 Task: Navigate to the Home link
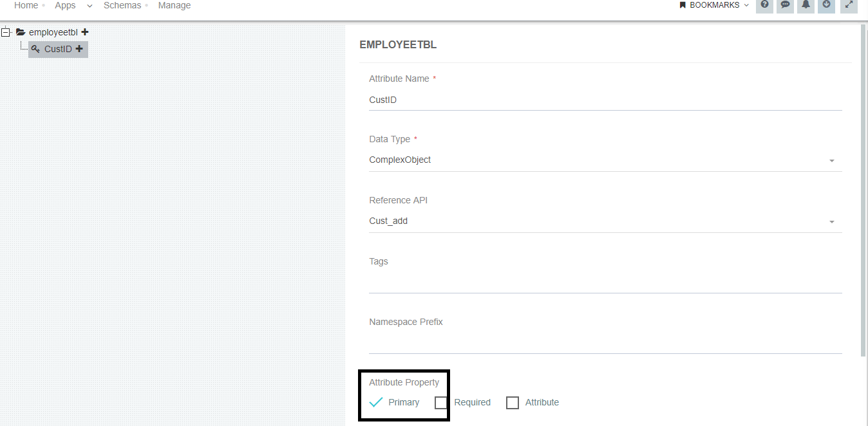click(26, 6)
